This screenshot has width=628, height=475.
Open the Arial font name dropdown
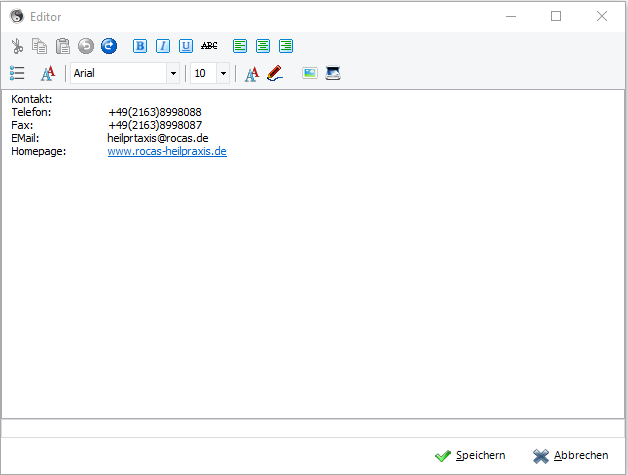173,73
